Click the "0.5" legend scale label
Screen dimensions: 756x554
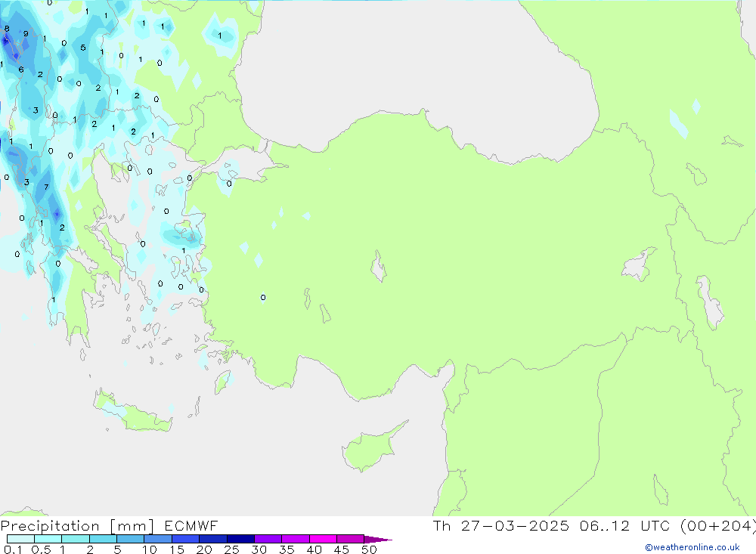click(41, 549)
